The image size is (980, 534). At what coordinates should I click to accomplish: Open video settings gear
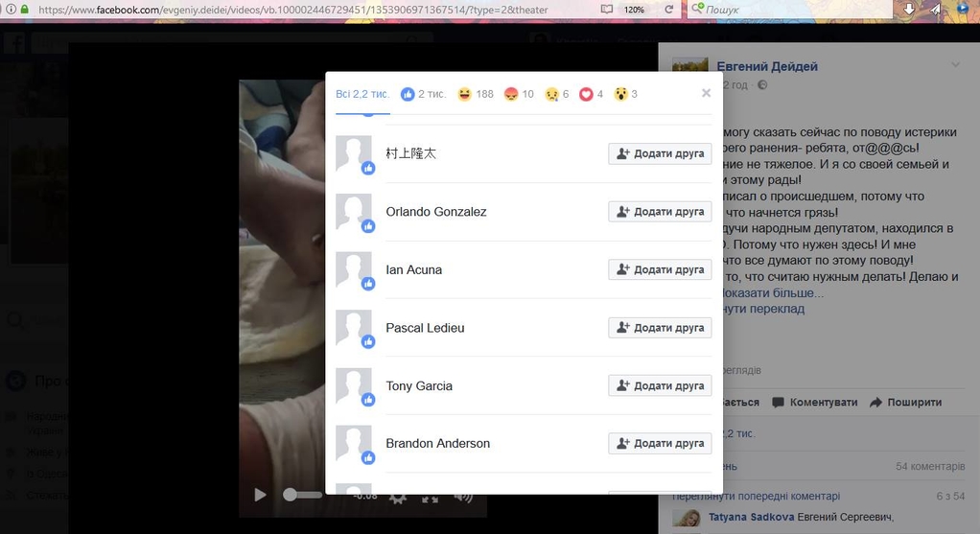click(x=398, y=496)
